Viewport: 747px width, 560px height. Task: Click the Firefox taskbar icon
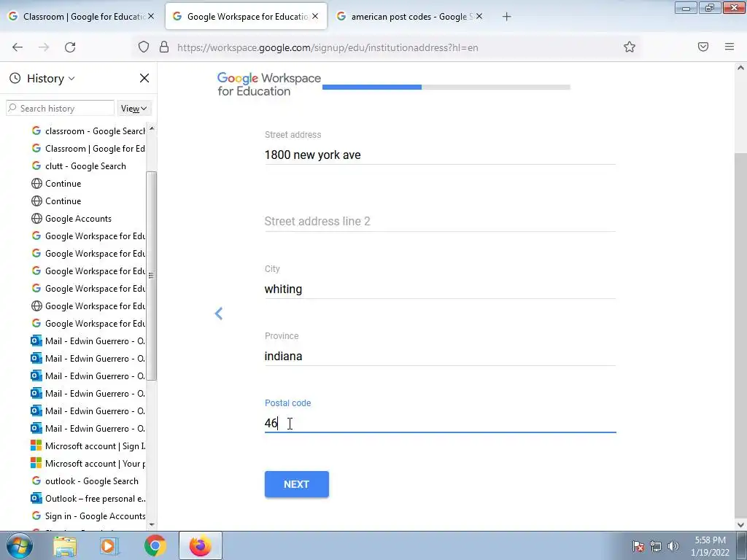coord(200,546)
